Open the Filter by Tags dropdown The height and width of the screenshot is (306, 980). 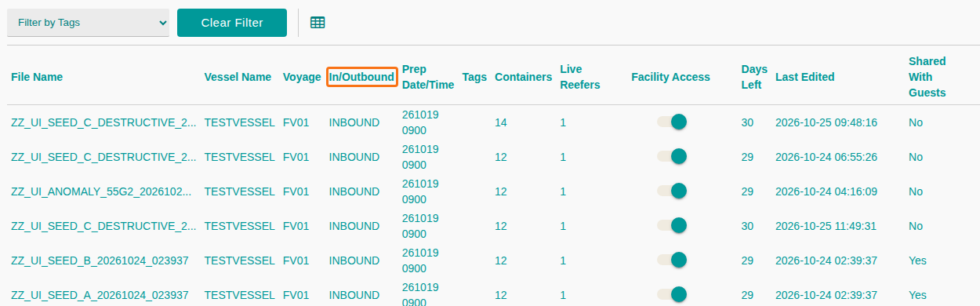89,23
